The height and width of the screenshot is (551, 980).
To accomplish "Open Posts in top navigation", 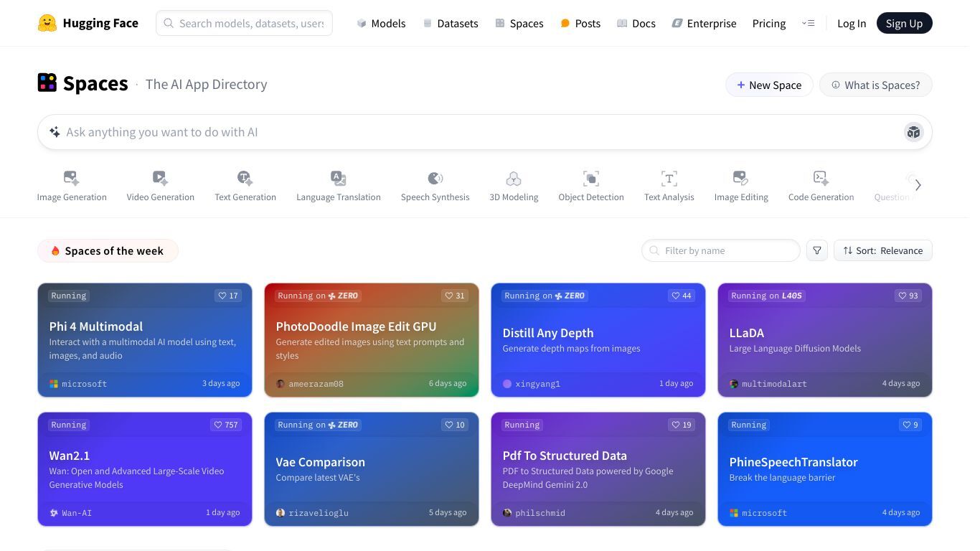I will click(x=580, y=23).
